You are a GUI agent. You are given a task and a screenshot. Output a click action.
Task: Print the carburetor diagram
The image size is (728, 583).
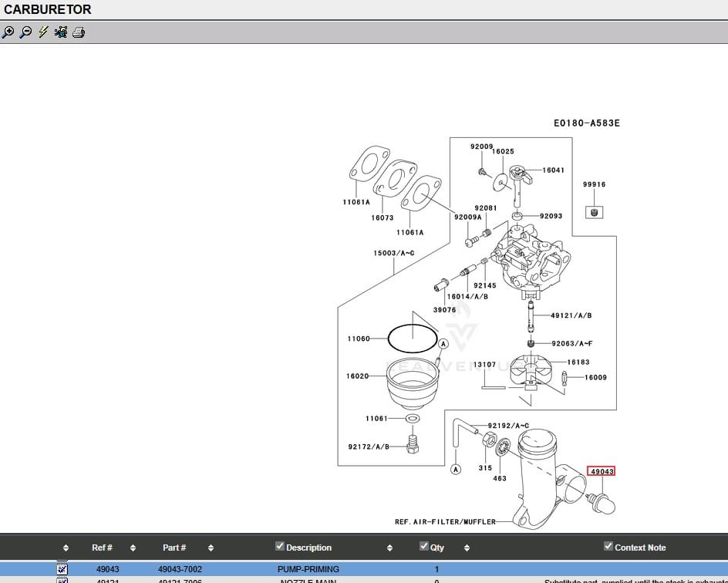click(79, 32)
